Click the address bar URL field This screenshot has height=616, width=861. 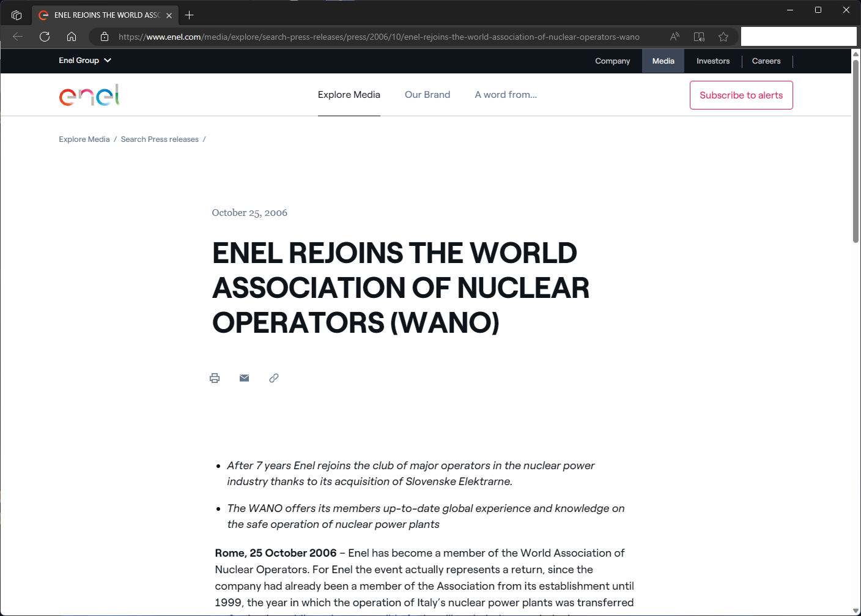(x=379, y=37)
